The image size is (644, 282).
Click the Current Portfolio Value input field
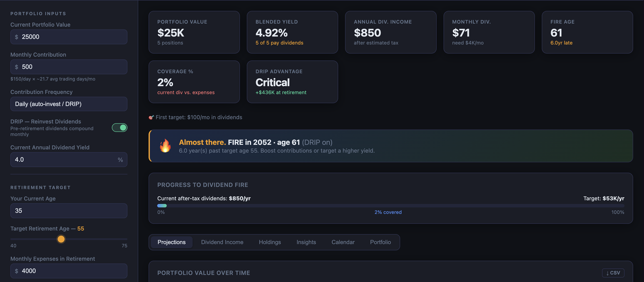click(68, 37)
